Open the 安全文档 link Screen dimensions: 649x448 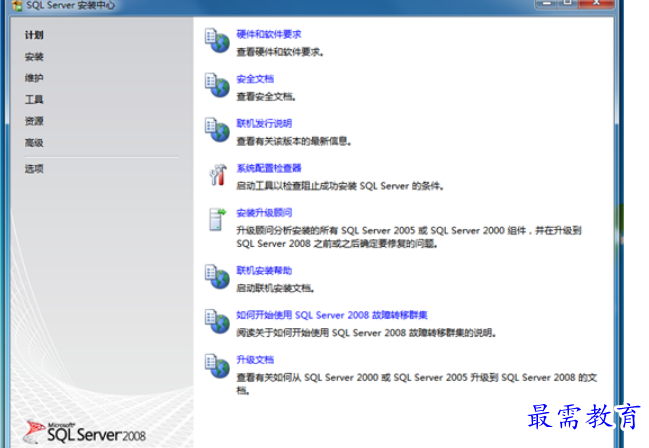click(255, 79)
